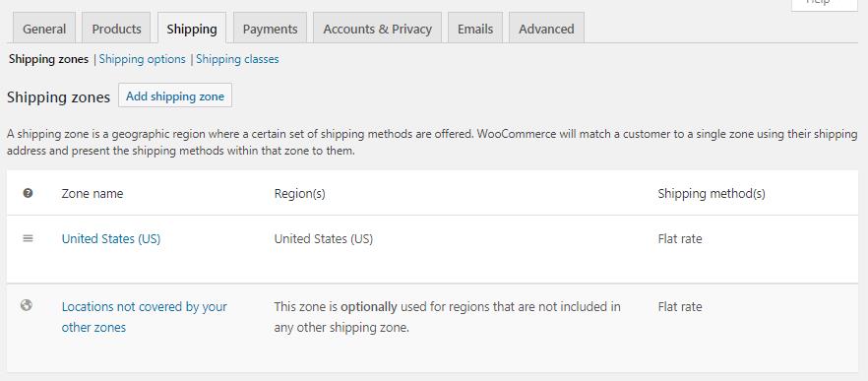The image size is (868, 381).
Task: Click the Add shipping zone button
Action: pyautogui.click(x=175, y=96)
